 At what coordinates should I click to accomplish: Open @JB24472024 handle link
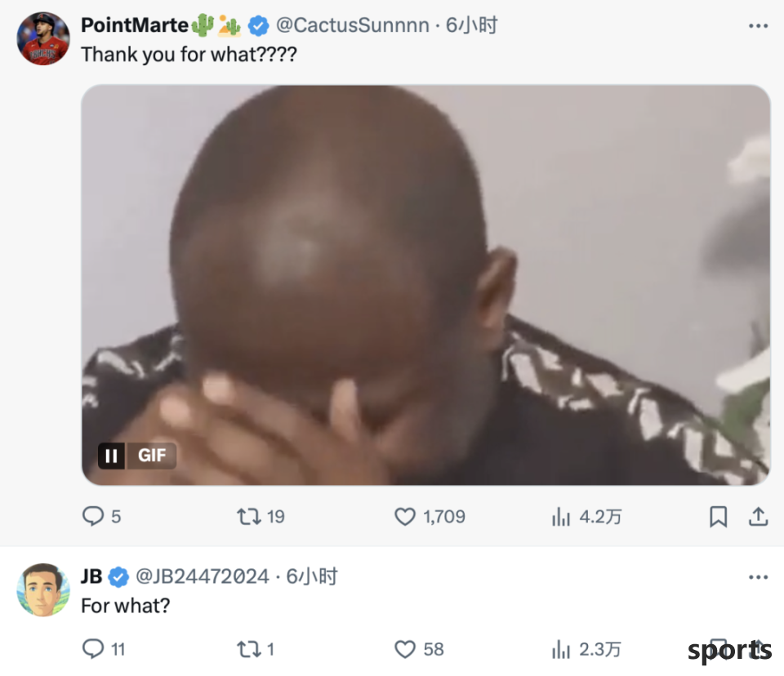(203, 576)
